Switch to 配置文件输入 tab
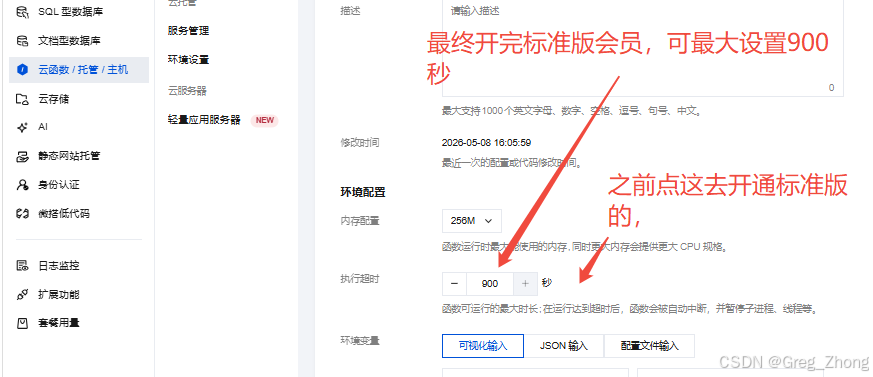This screenshot has width=873, height=377. [x=649, y=346]
